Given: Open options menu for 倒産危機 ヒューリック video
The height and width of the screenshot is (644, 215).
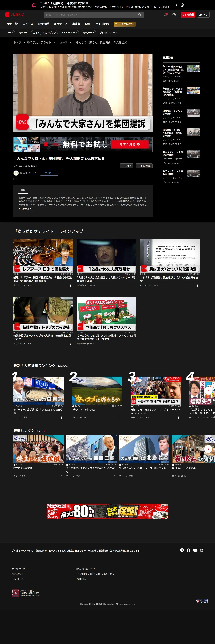Looking at the screenshot, I should [114, 476].
